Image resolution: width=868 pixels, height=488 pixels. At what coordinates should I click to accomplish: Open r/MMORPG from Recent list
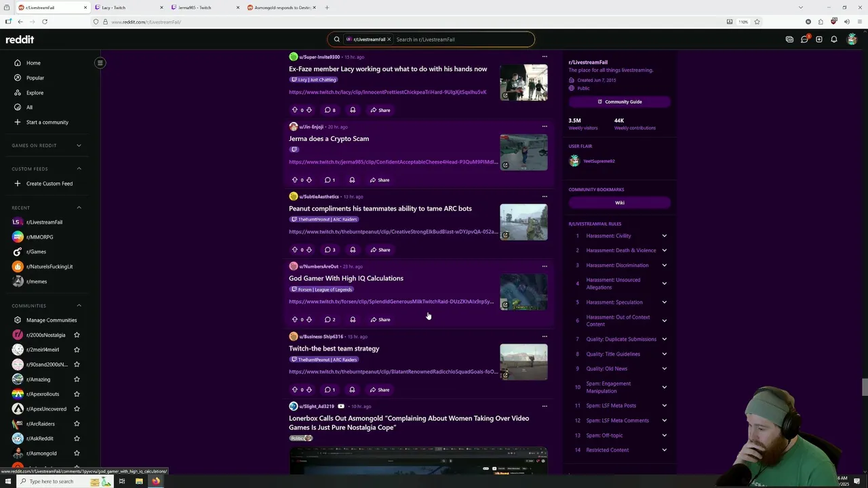39,237
